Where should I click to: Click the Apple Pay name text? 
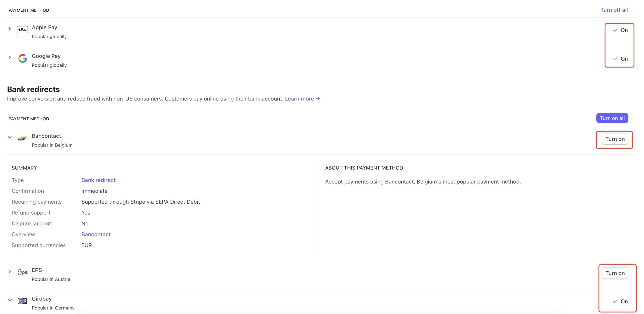[44, 27]
